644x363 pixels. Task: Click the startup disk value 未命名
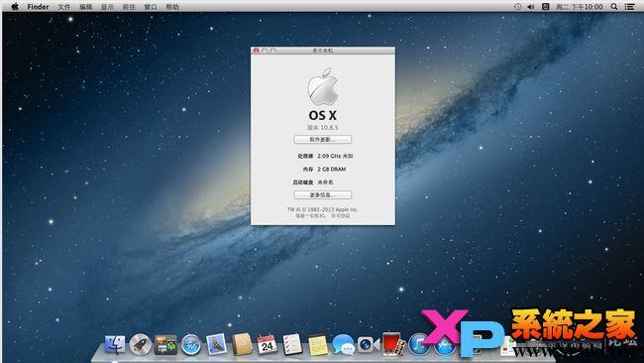pos(325,182)
